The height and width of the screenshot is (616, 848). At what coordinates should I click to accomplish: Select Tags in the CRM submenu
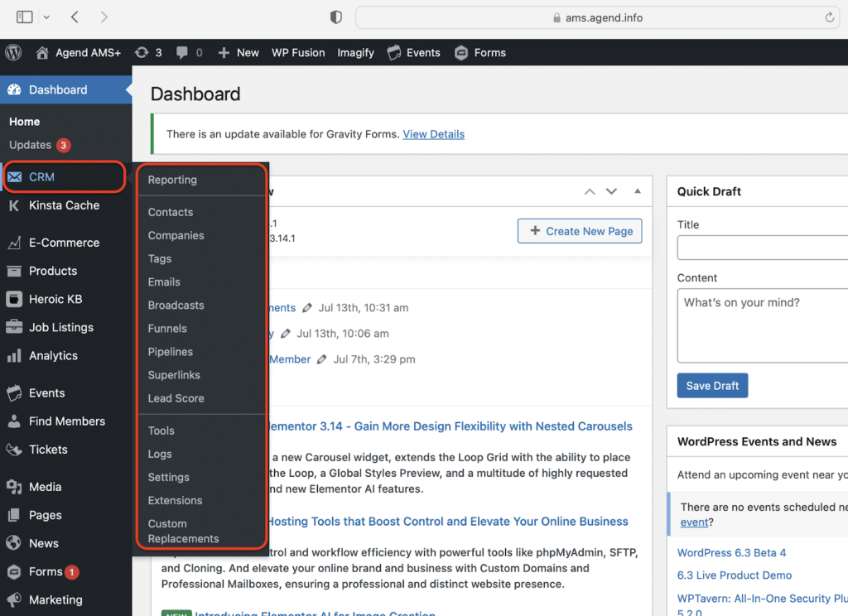pyautogui.click(x=160, y=258)
